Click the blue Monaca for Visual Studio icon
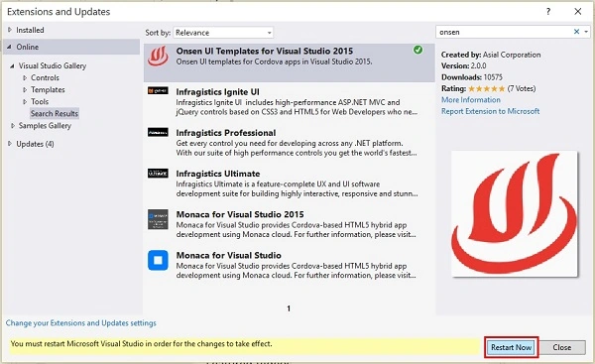The height and width of the screenshot is (364, 595). 158,261
